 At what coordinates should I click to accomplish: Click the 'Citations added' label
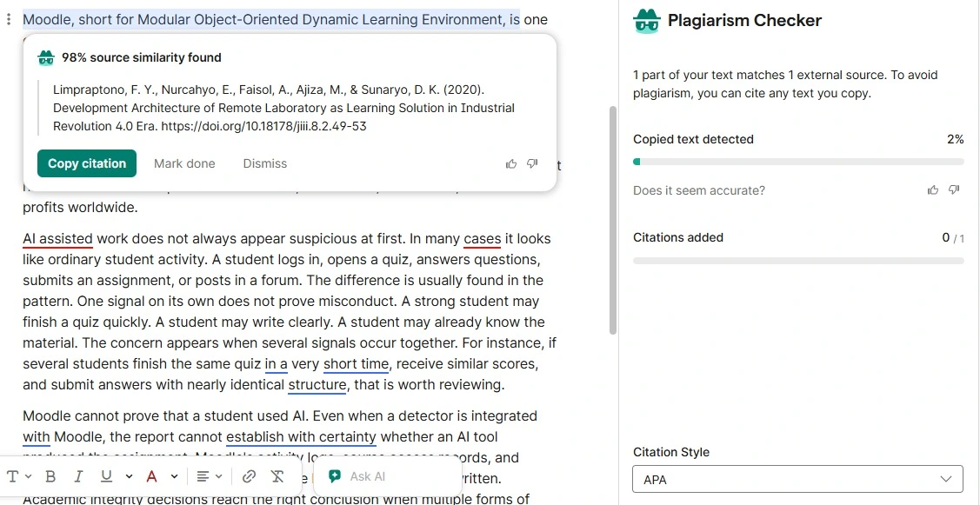coord(678,237)
